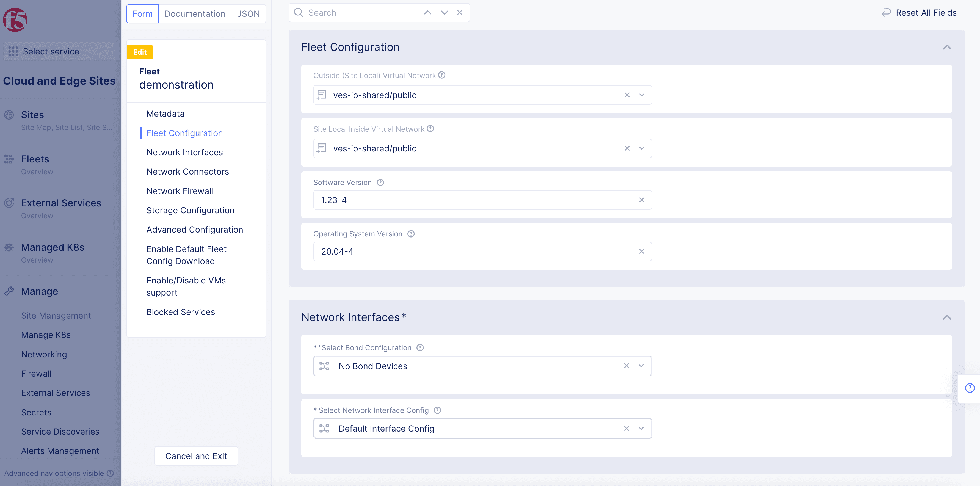Collapse the Fleet Configuration section
This screenshot has height=486, width=980.
coord(947,47)
